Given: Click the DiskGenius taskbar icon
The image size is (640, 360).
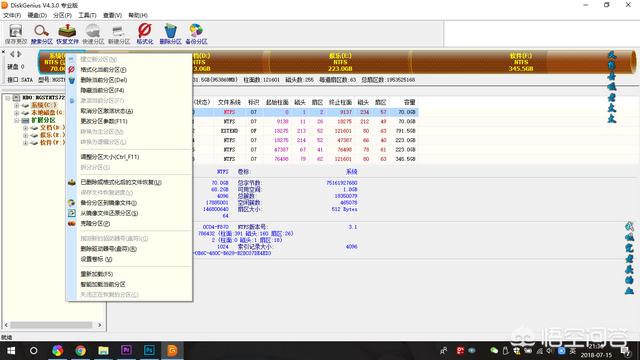Looking at the screenshot, I should point(172,350).
